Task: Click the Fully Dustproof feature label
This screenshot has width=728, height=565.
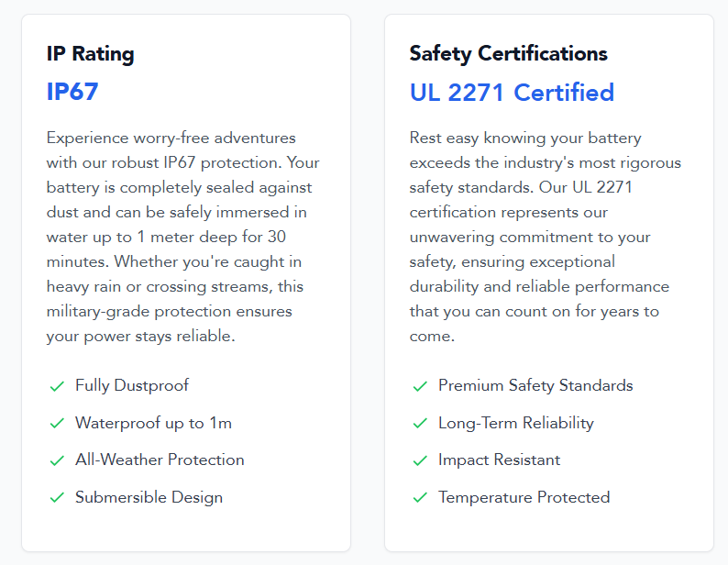Action: pyautogui.click(x=132, y=385)
